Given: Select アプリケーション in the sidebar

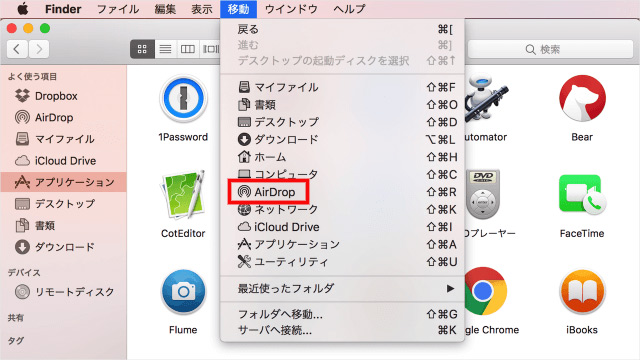Looking at the screenshot, I should [x=63, y=182].
